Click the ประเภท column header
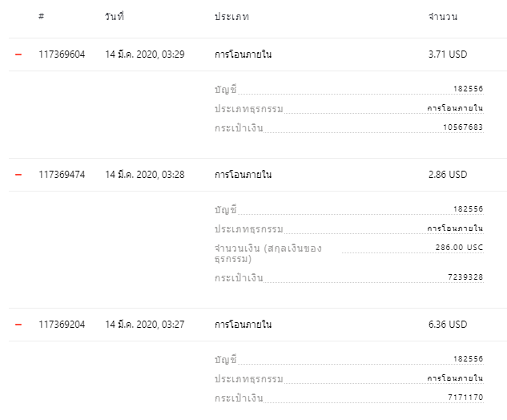This screenshot has height=420, width=507. [x=231, y=17]
